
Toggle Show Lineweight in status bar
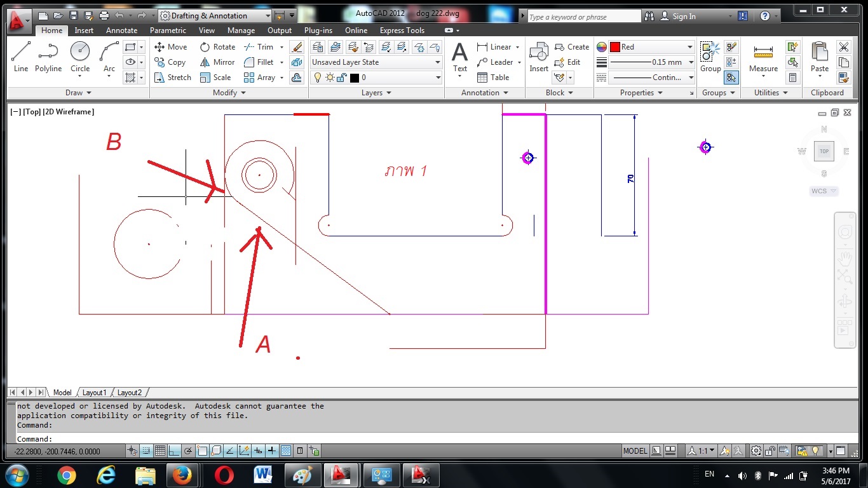coord(272,451)
